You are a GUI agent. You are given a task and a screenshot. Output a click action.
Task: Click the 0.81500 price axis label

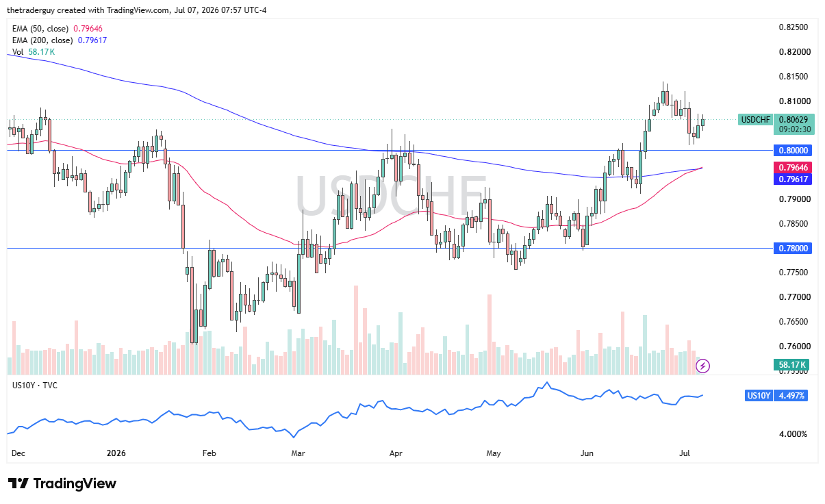794,77
